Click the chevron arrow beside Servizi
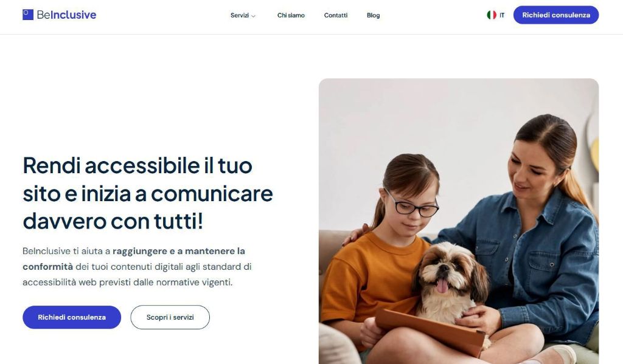This screenshot has width=623, height=364. [253, 16]
